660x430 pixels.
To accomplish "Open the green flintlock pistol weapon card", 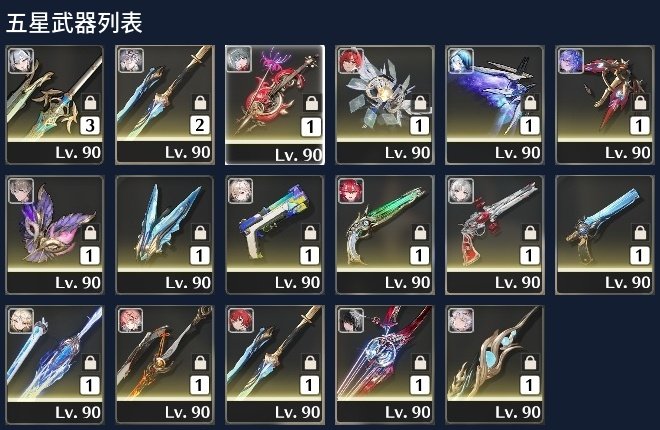I will 385,235.
